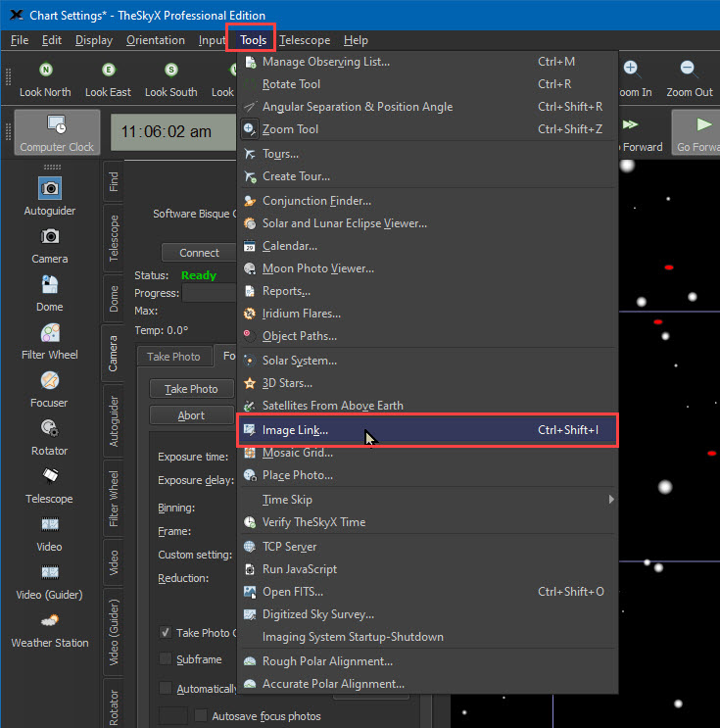720x728 pixels.
Task: Open the Focuser sidebar icon
Action: [x=50, y=381]
